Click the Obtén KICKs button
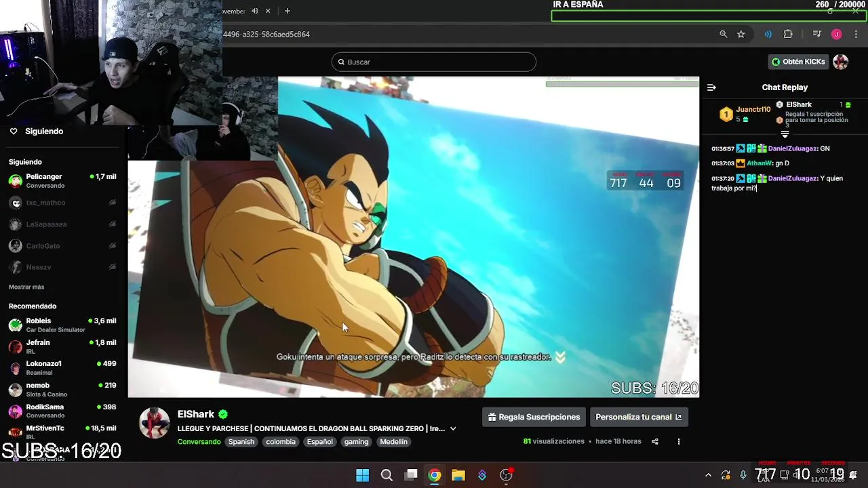868x488 pixels. [x=798, y=62]
